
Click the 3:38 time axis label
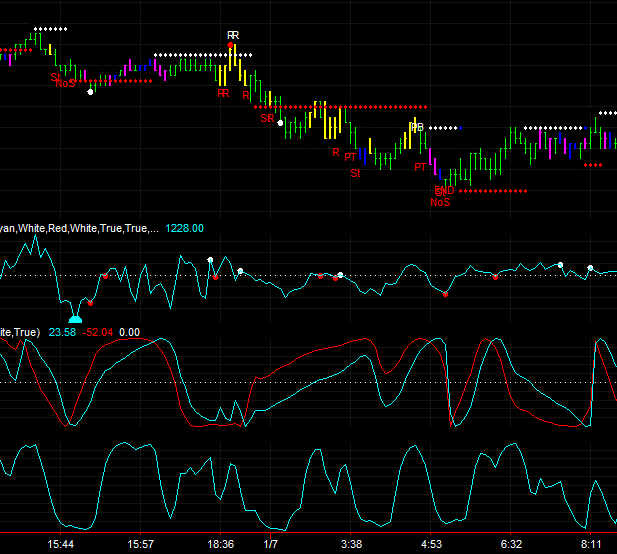coord(351,544)
